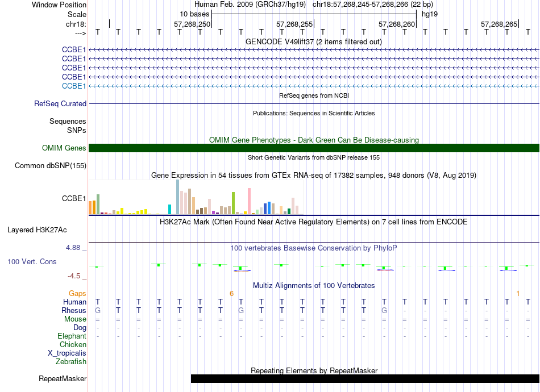Click the 100 Vert. Cons label
This screenshot has width=540, height=392.
point(32,261)
